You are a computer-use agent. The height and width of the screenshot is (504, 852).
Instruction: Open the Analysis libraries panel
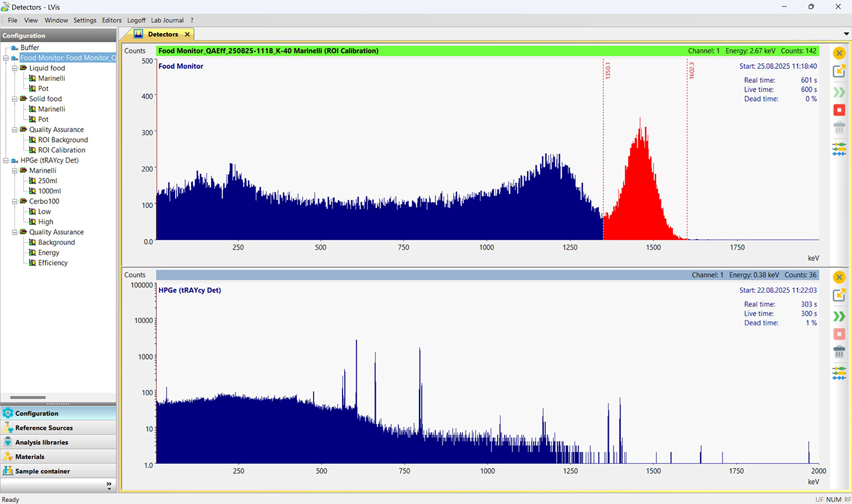pos(41,442)
